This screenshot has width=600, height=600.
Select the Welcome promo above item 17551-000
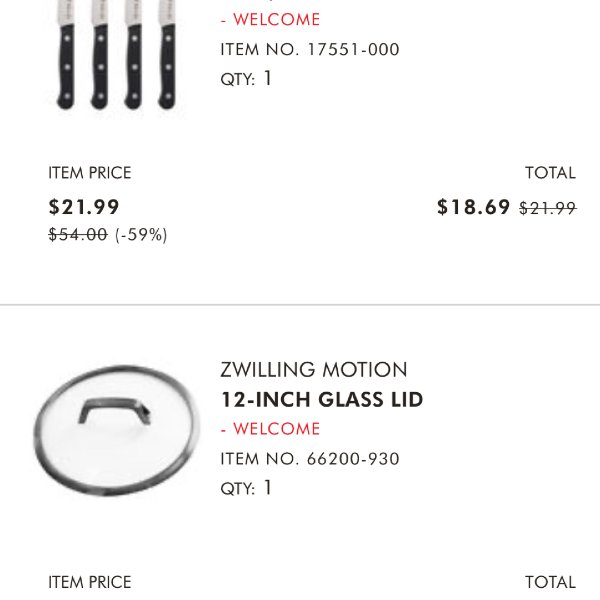click(x=270, y=20)
